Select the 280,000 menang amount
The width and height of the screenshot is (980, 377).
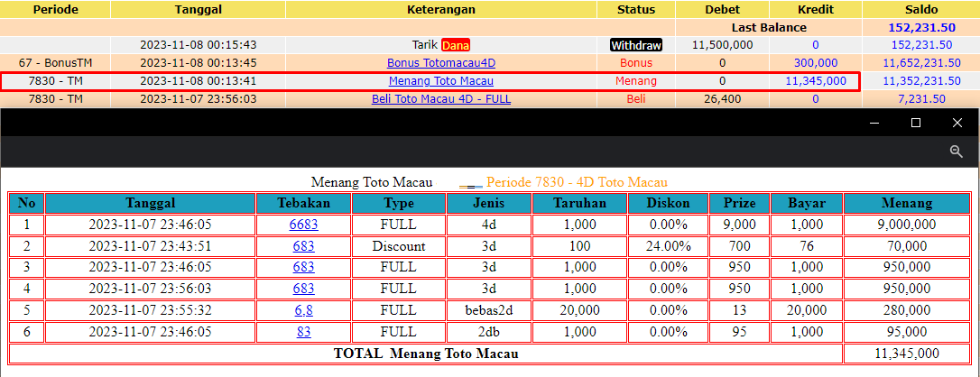[x=906, y=310]
